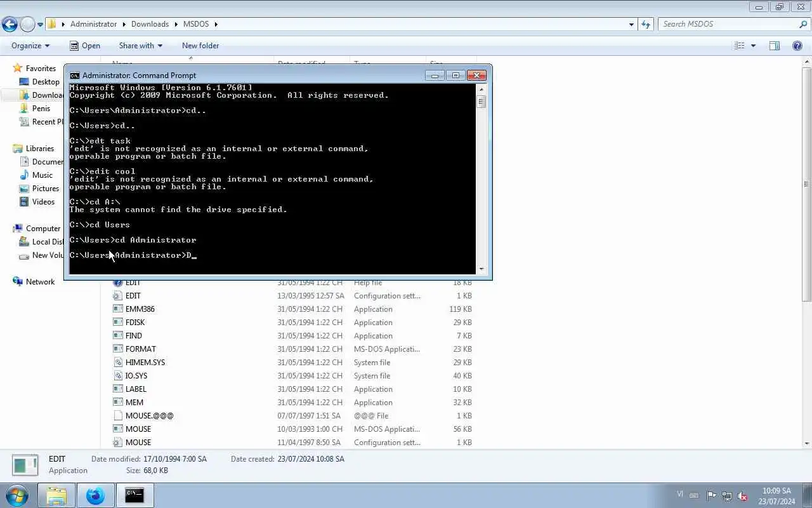Click the VI language indicator in tray
The width and height of the screenshot is (812, 508).
pos(680,493)
